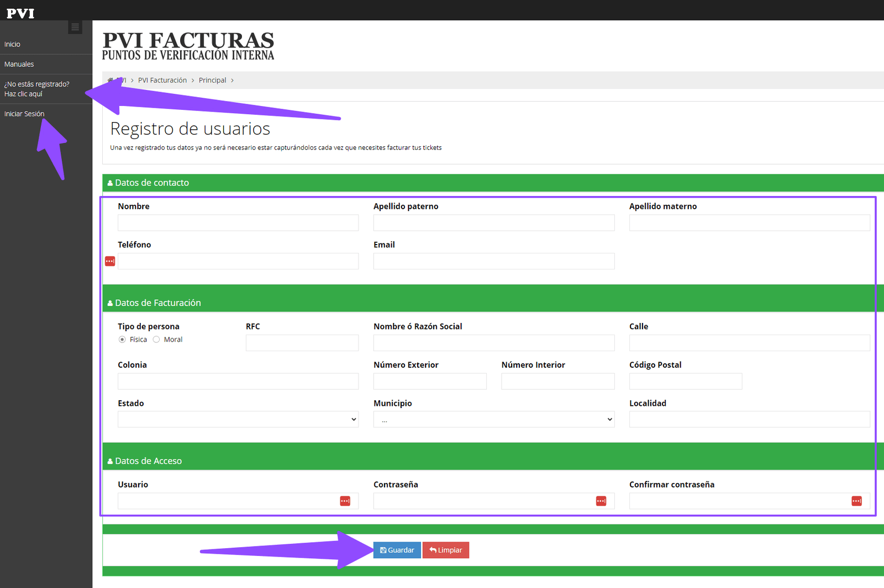The height and width of the screenshot is (588, 884).
Task: Select the Física radio button
Action: coord(122,340)
